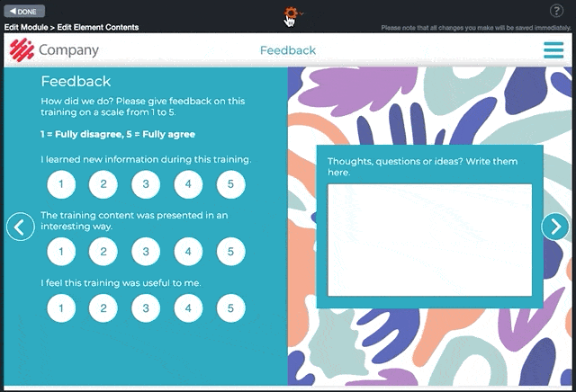Image resolution: width=576 pixels, height=392 pixels.
Task: Click 'Thoughts, questions or ideas?' prompt text
Action: [x=422, y=166]
